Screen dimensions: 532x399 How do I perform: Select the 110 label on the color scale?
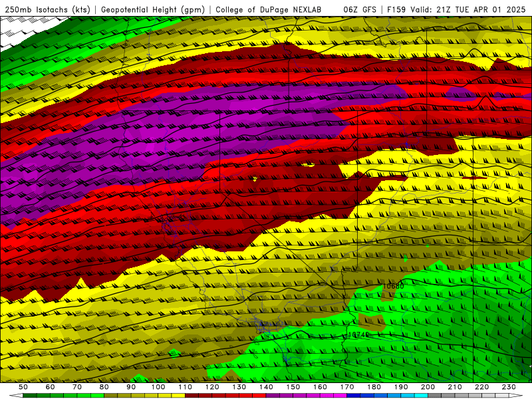coord(186,387)
